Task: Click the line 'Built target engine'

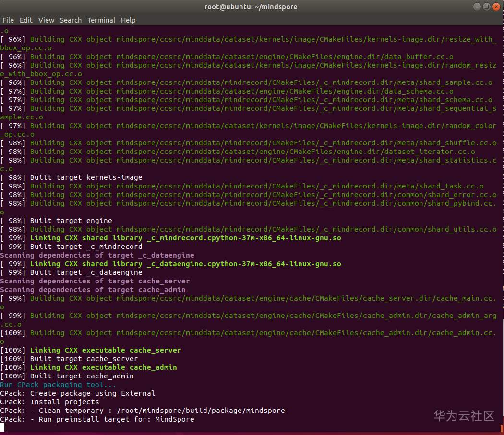Action: click(56, 221)
